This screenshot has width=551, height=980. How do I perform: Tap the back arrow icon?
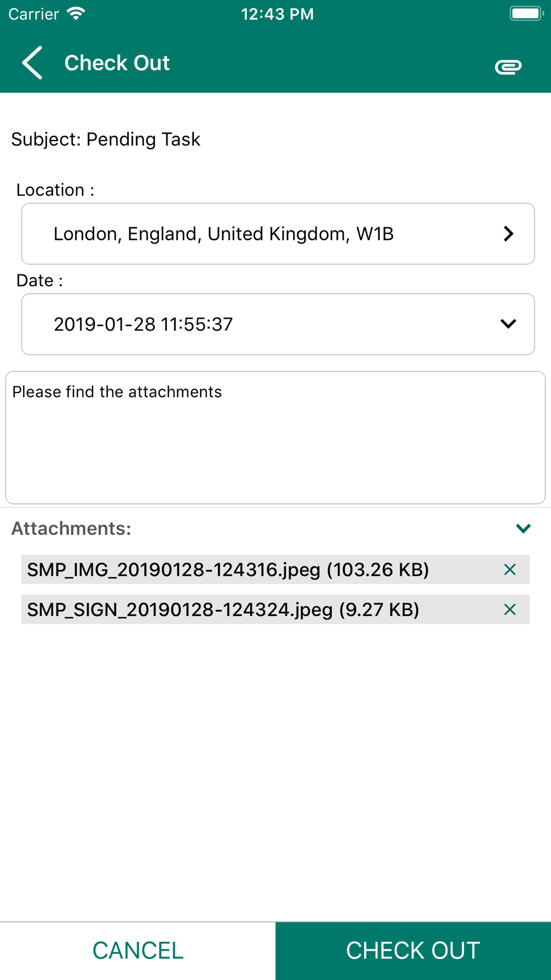coord(32,63)
